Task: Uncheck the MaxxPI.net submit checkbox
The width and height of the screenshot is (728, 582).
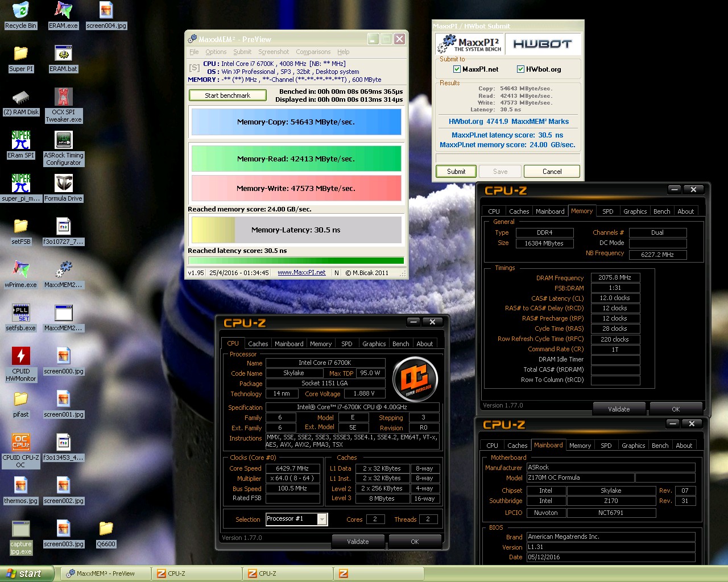Action: click(457, 69)
